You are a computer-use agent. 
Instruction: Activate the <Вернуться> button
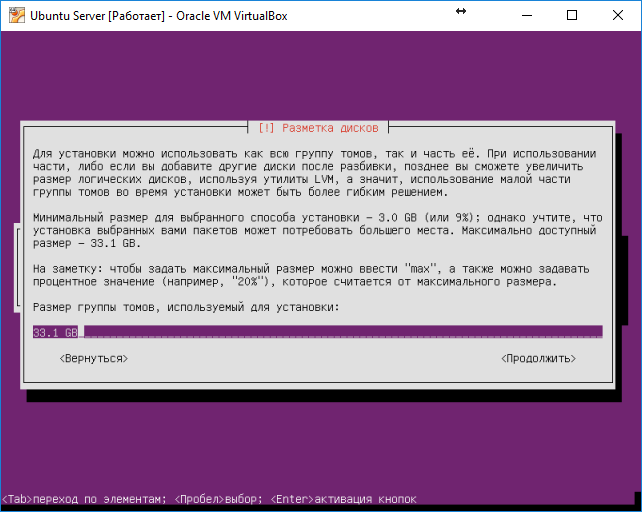point(94,359)
